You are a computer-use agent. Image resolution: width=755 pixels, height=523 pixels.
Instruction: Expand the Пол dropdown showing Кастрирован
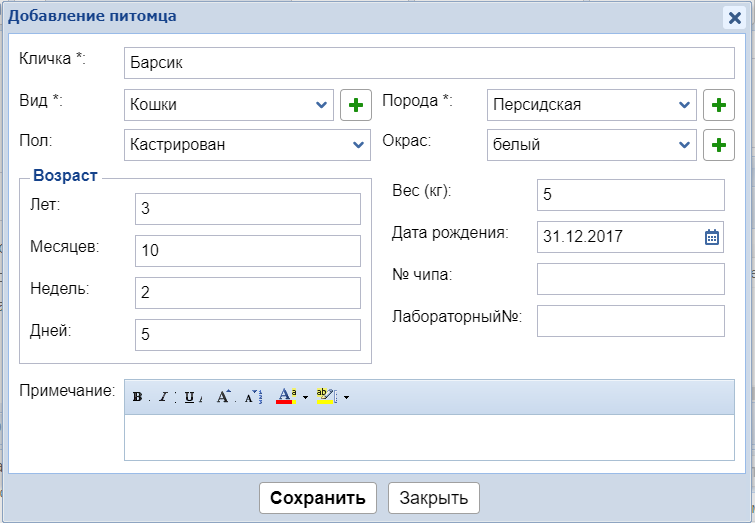tap(359, 144)
